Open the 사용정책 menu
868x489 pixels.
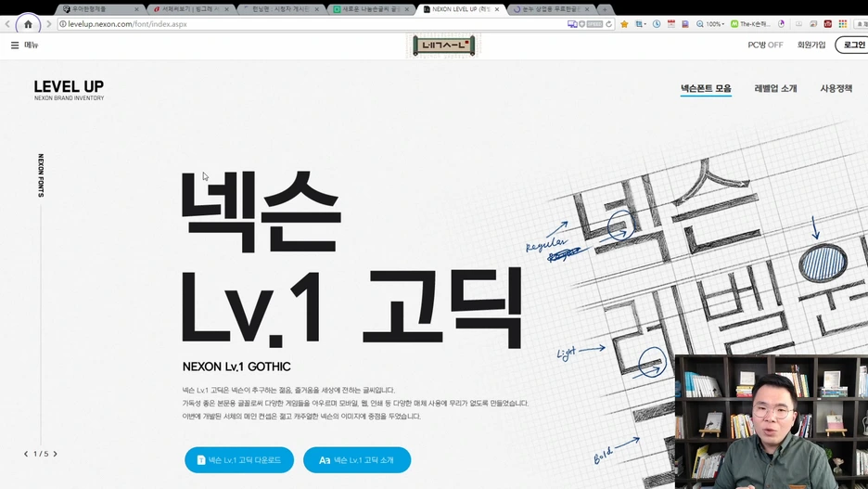click(836, 88)
